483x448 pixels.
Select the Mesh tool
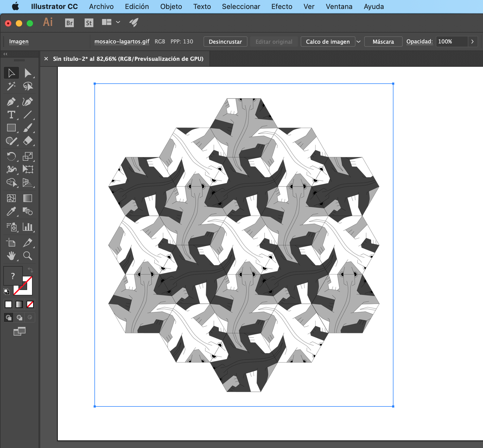[11, 198]
